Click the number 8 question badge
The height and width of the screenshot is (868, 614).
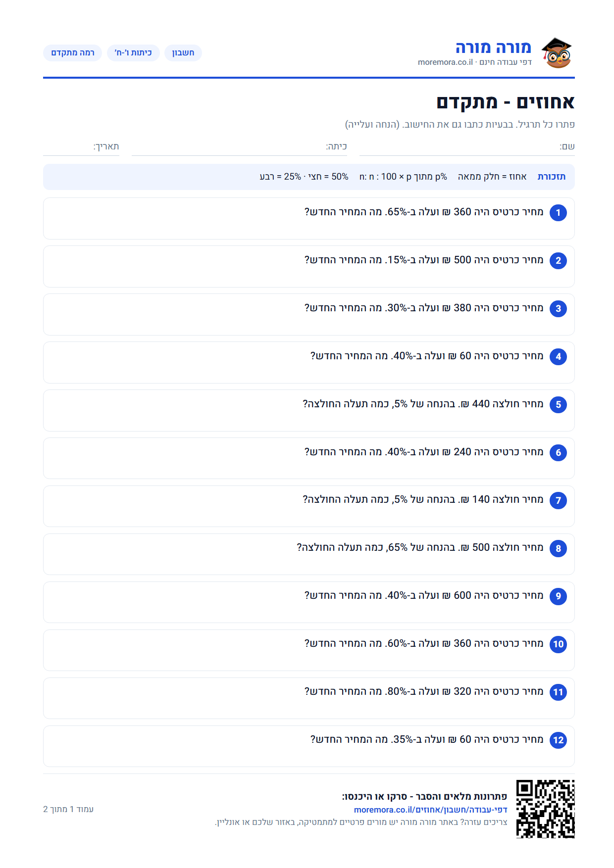pyautogui.click(x=558, y=549)
